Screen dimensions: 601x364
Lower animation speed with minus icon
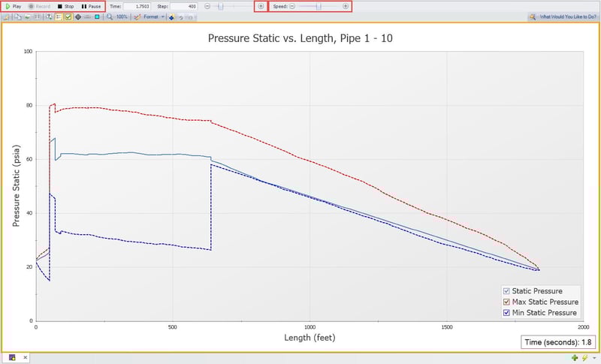[x=292, y=6]
